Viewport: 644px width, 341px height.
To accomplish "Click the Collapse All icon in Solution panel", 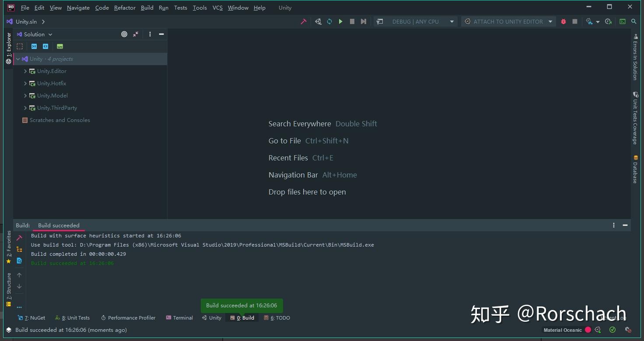I will (136, 34).
